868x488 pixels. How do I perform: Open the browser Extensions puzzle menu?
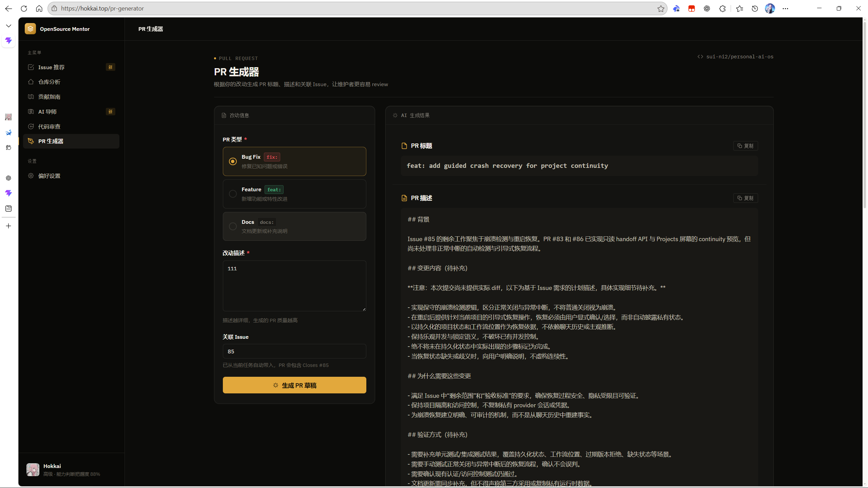coord(722,8)
